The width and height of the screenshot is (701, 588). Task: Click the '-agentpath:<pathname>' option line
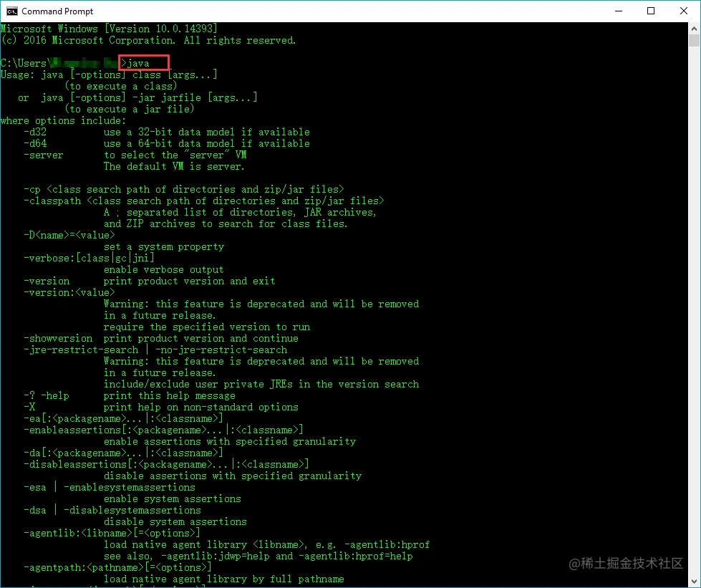(117, 567)
